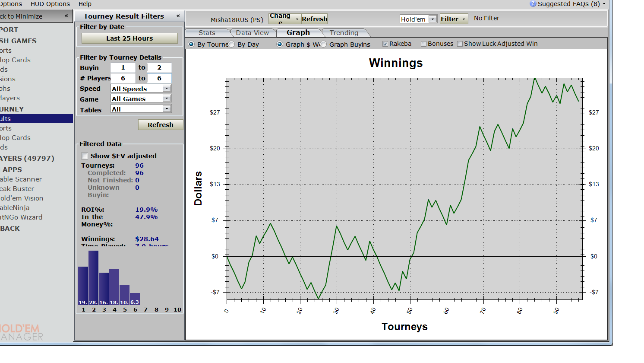Open the Hold'em game selector dropdown
Image resolution: width=644 pixels, height=363 pixels.
coord(432,19)
